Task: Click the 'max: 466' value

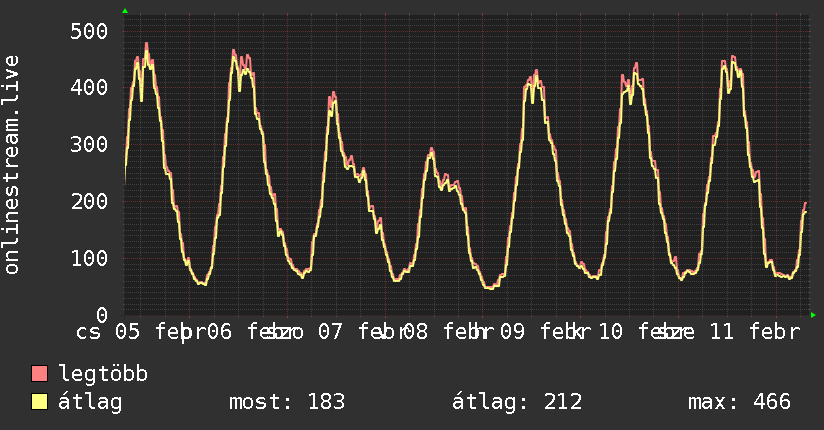Action: 739,402
